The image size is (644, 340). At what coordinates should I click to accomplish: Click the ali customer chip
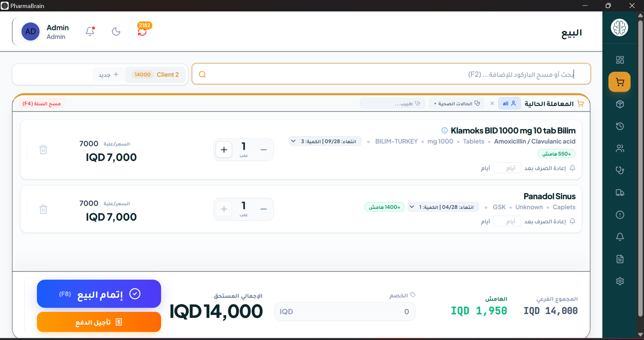[x=510, y=103]
